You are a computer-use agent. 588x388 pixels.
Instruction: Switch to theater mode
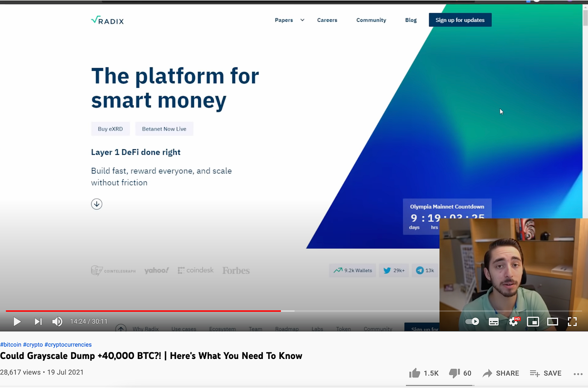coord(553,322)
